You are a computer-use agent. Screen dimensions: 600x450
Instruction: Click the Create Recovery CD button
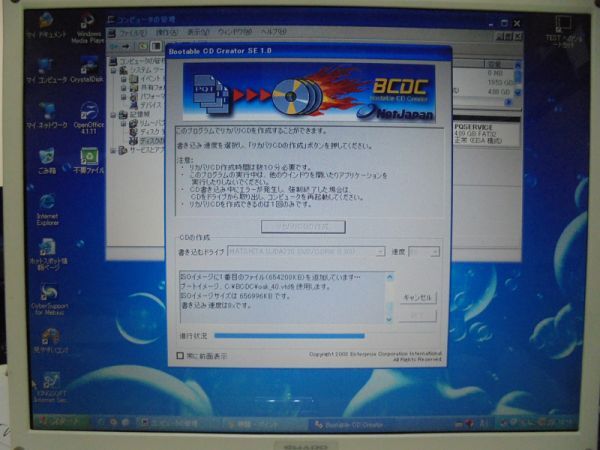pos(303,227)
